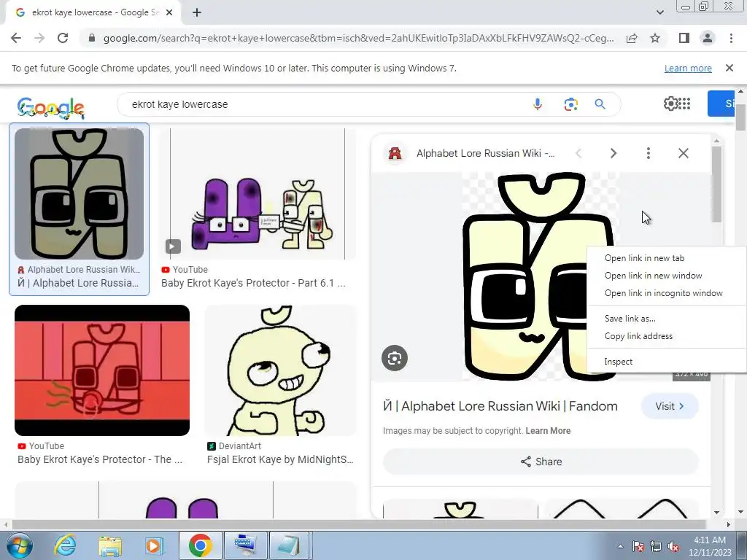The image size is (747, 560).
Task: Bookmark this page with star icon
Action: pos(655,38)
